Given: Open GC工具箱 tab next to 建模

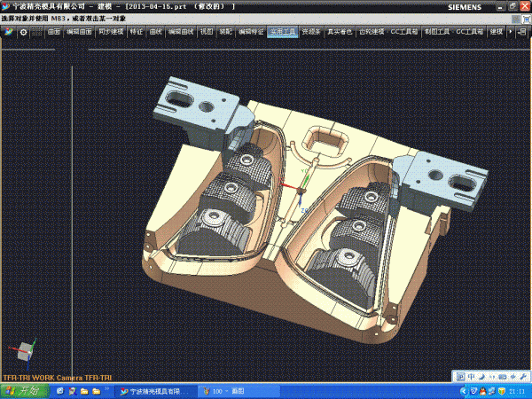Looking at the screenshot, I should [x=470, y=32].
